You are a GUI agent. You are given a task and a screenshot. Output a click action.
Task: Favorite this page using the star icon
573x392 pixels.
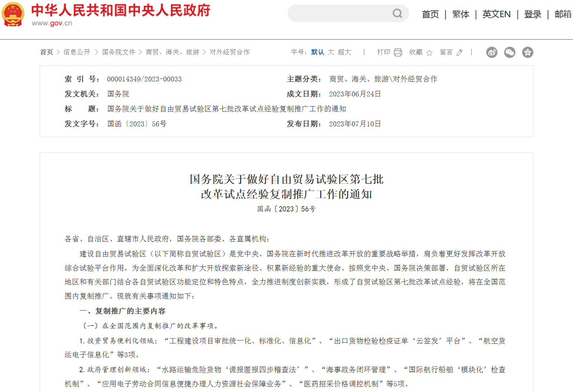pos(429,52)
